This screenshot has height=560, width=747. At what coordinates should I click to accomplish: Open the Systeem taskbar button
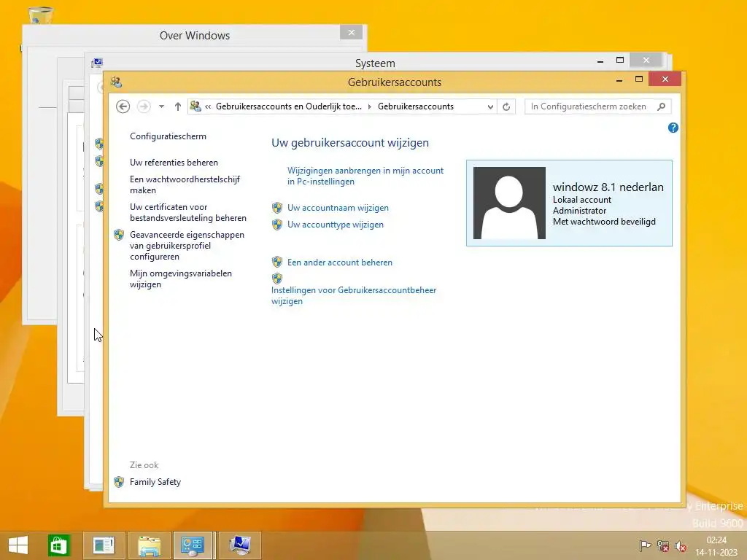[x=239, y=545]
